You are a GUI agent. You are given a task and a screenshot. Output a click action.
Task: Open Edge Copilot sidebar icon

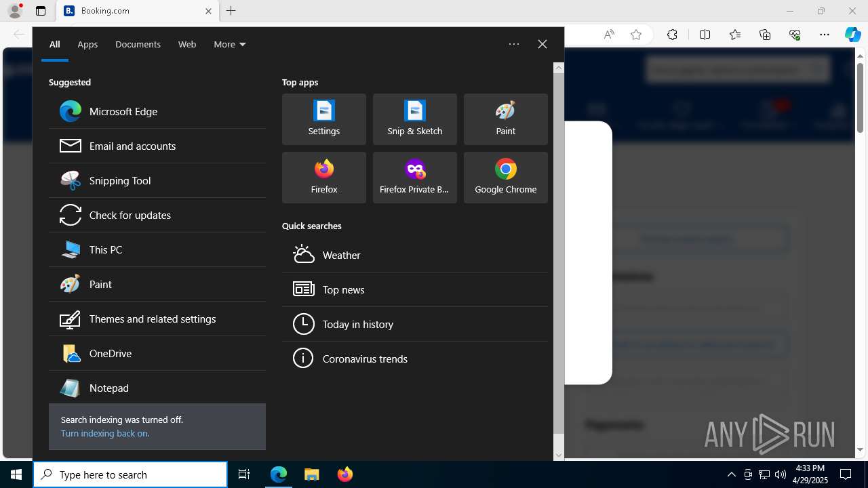point(852,35)
